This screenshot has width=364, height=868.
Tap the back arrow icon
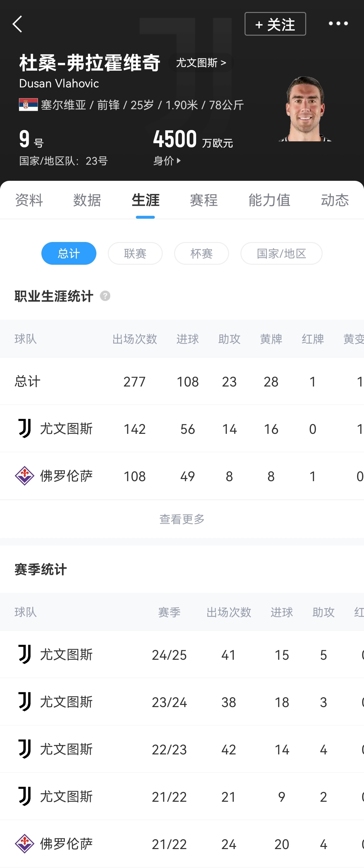click(18, 24)
